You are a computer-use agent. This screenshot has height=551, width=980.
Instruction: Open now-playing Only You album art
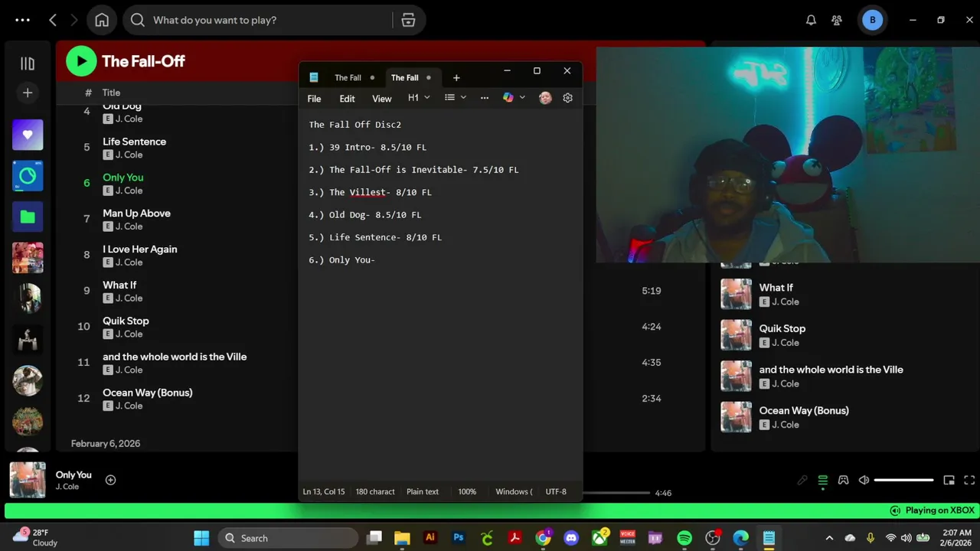click(x=28, y=480)
